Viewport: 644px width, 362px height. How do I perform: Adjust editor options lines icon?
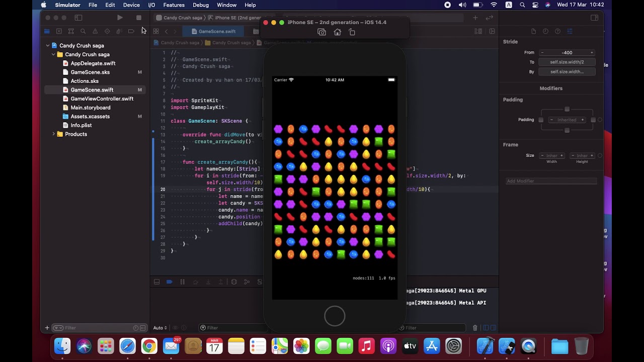coord(478,31)
